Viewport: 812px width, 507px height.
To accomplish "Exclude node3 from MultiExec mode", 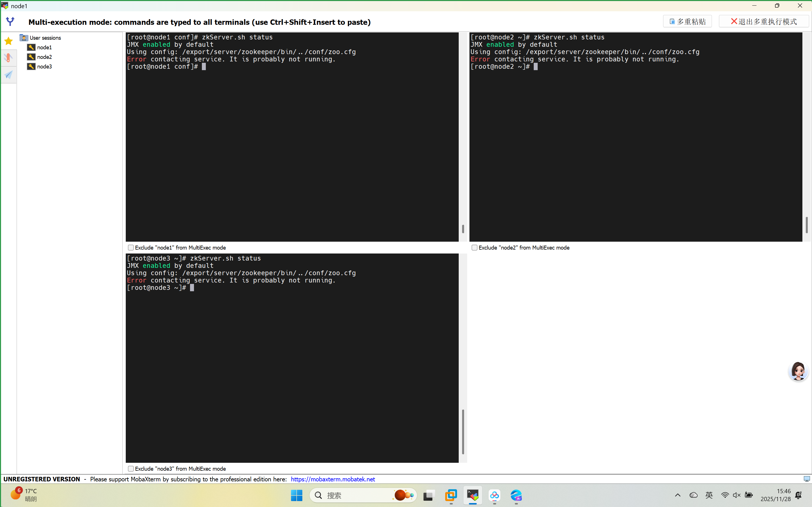I will [131, 469].
